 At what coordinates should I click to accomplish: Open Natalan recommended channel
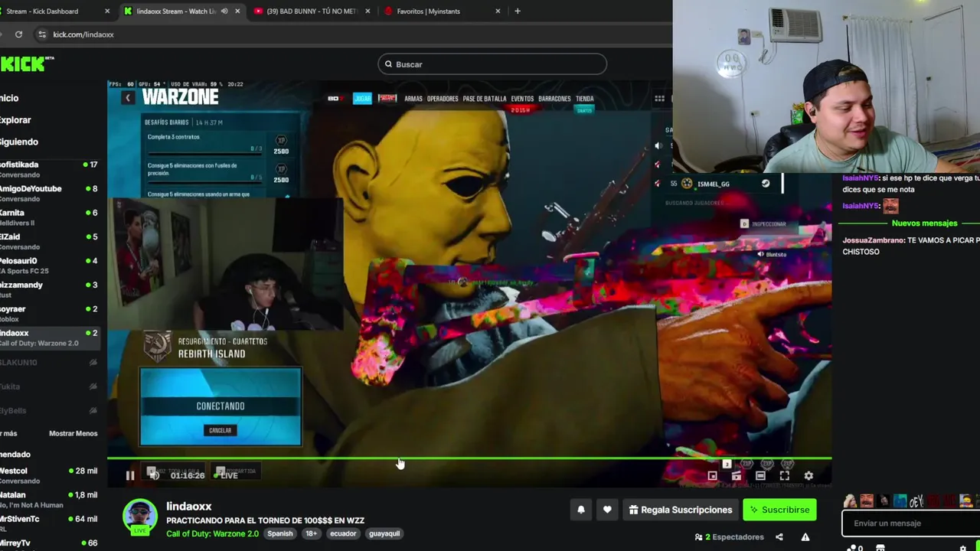(x=49, y=500)
